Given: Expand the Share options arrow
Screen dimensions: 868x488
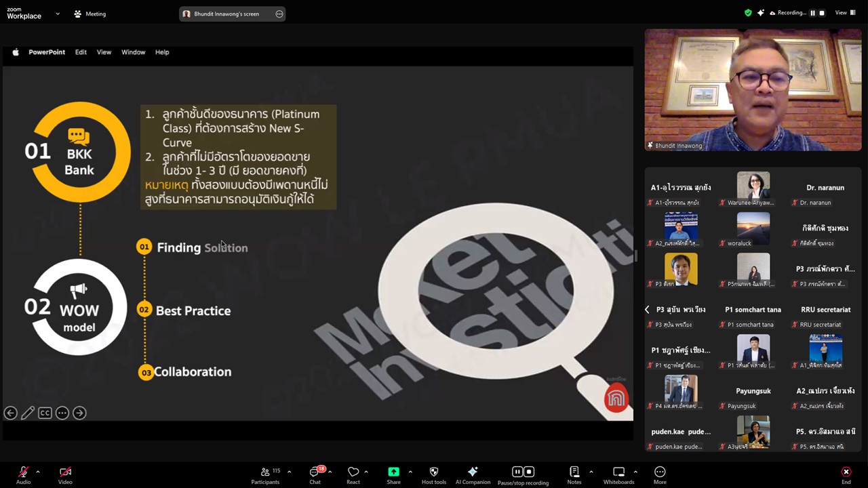Looking at the screenshot, I should (410, 472).
